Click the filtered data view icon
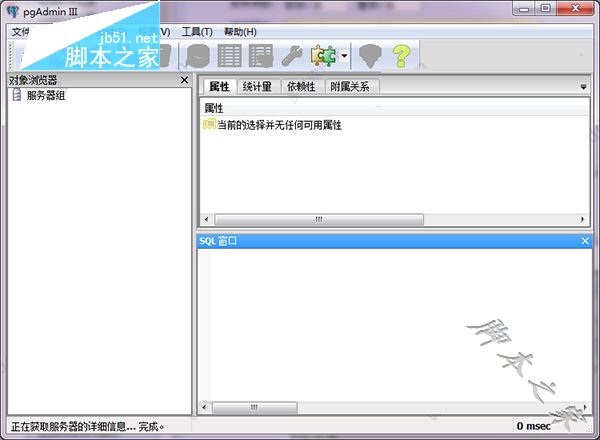 coord(261,56)
